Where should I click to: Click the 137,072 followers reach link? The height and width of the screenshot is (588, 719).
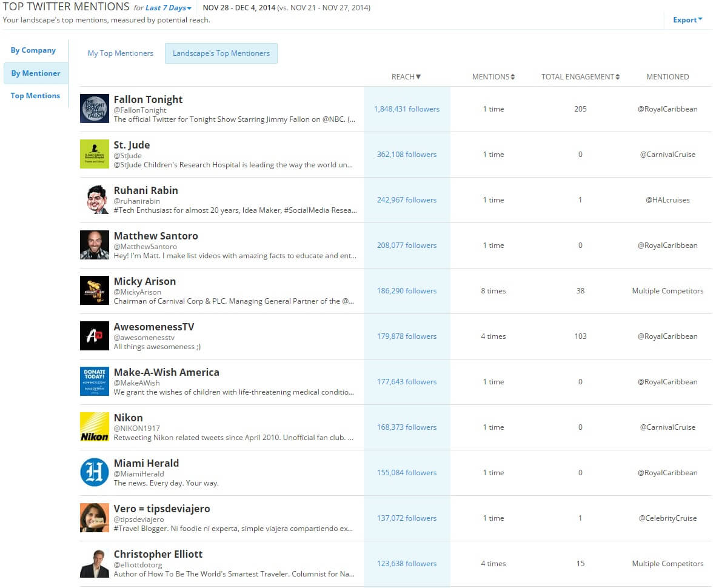pyautogui.click(x=407, y=518)
